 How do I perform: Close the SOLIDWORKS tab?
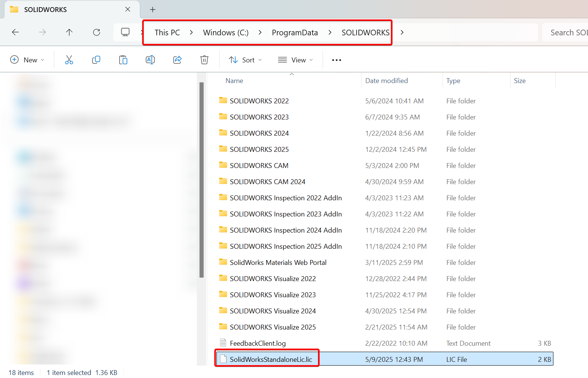[128, 9]
